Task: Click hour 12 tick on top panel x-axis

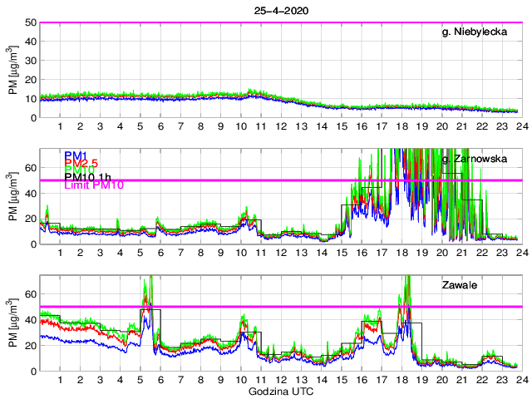Action: 281,127
